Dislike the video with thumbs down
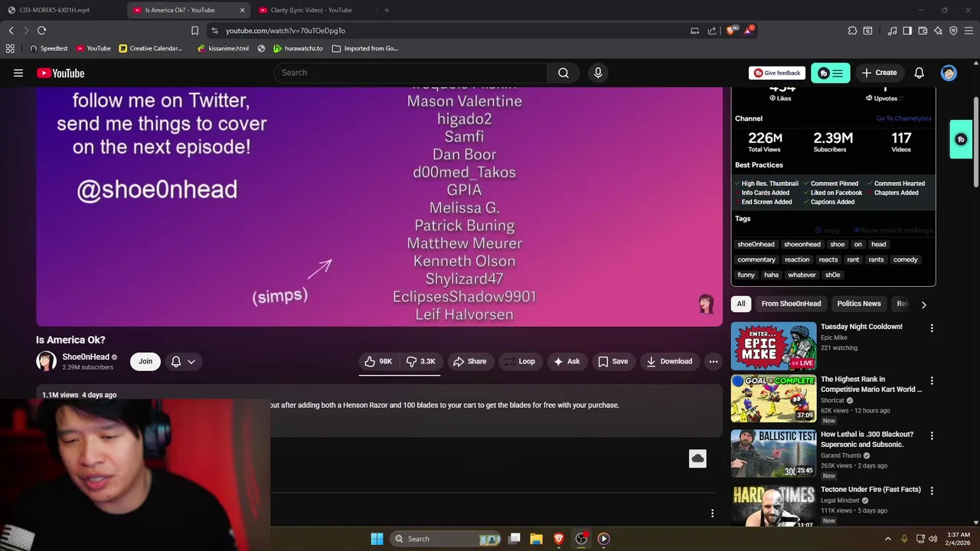This screenshot has height=551, width=980. coord(420,361)
